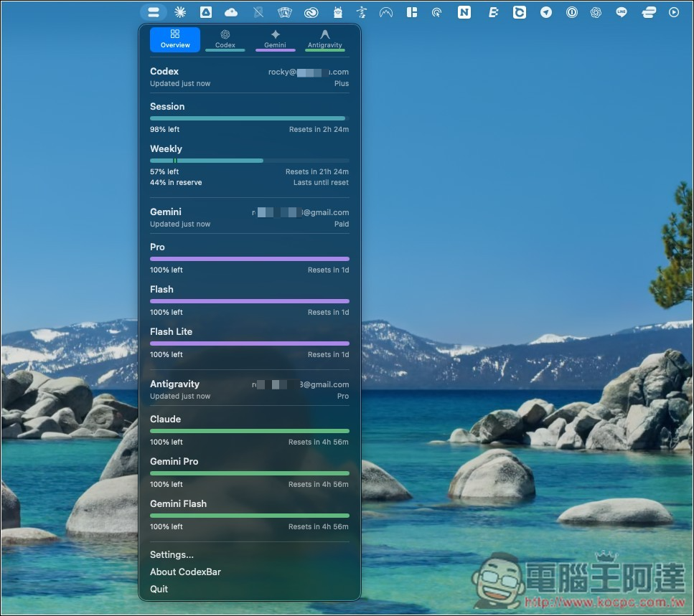The height and width of the screenshot is (616, 694).
Task: Open the Claude starburst menu bar icon
Action: [180, 12]
